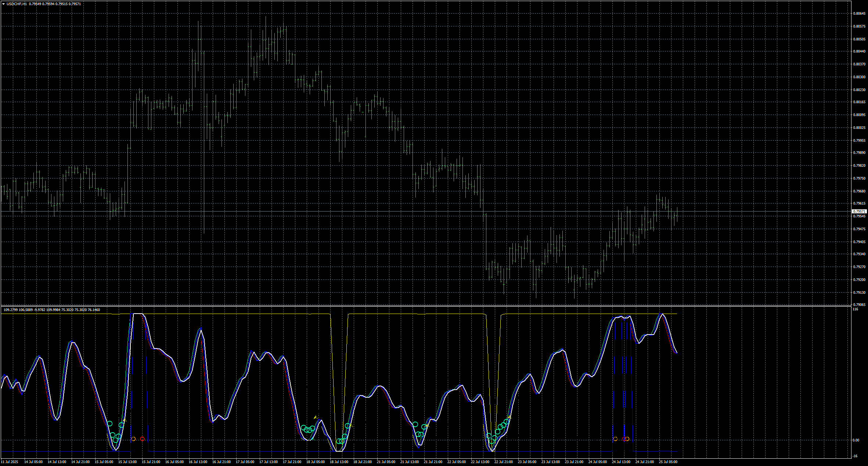Screen dimensions: 868x466
Task: Click the 25 Jul 05:00 time label
Action: point(668,462)
